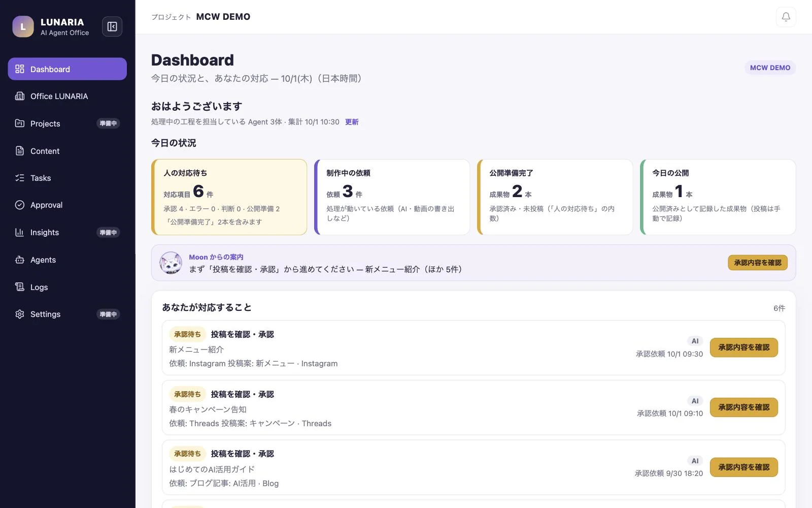Viewport: 812px width, 508px height.
Task: Confirm approval for はじめてのAI活用ガイド item
Action: [x=743, y=467]
